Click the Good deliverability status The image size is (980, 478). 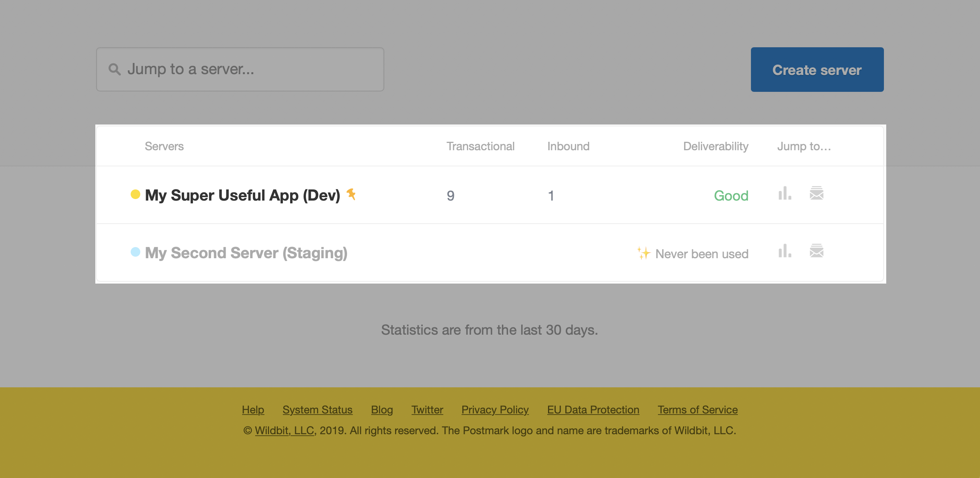pyautogui.click(x=731, y=196)
